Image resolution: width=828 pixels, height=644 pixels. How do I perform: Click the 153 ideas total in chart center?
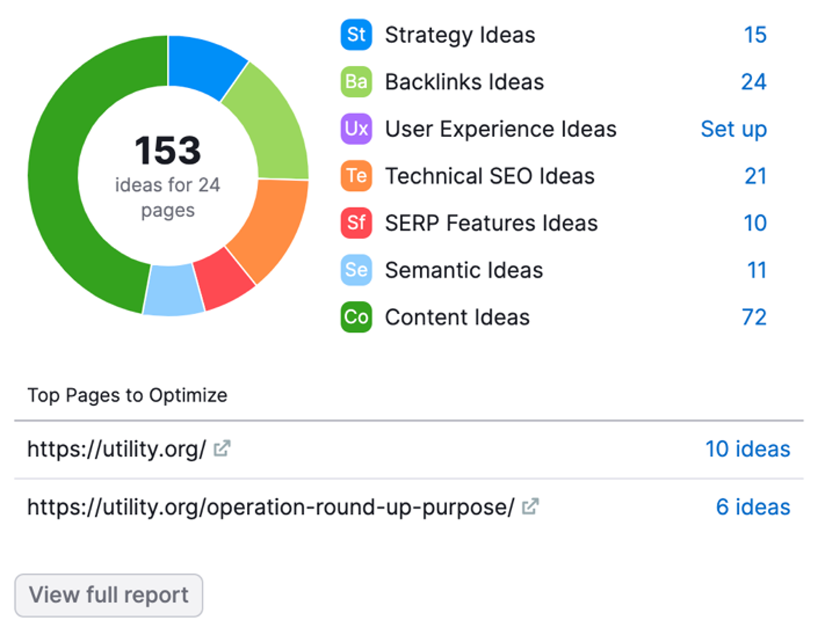(168, 151)
